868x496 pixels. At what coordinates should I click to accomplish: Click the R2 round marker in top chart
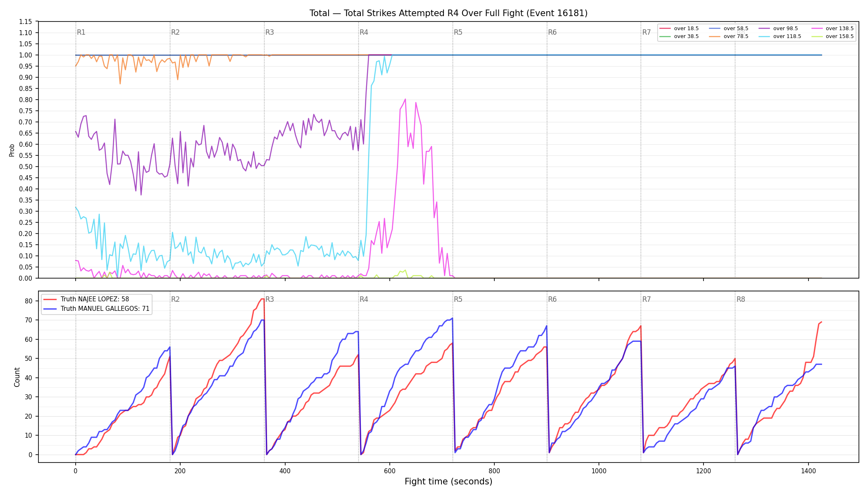coord(175,32)
